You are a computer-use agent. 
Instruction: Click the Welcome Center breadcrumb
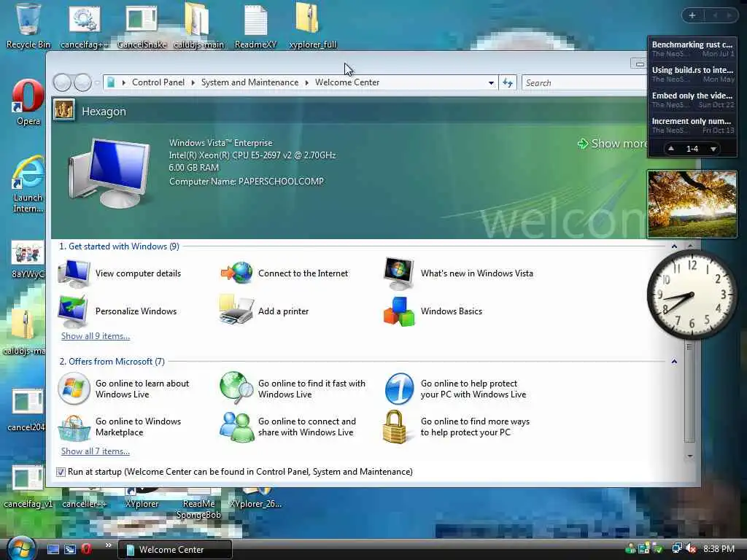[347, 82]
